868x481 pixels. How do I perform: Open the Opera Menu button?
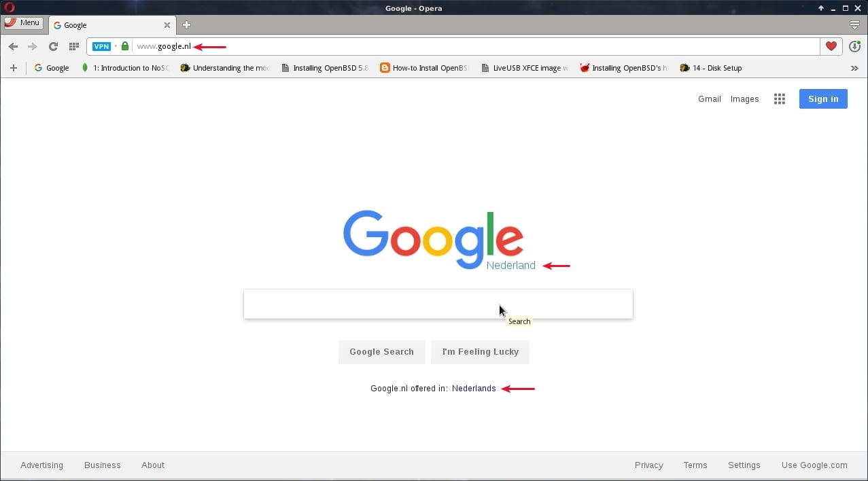point(23,22)
